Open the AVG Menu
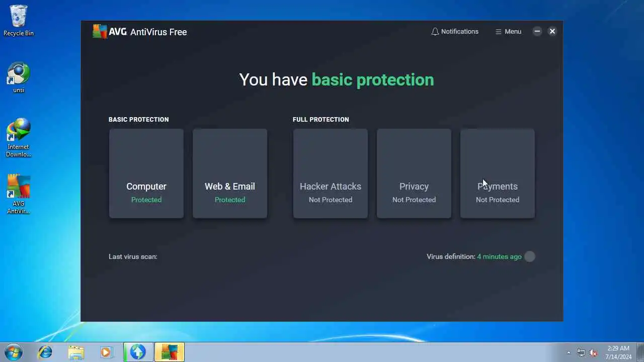This screenshot has width=644, height=362. 508,31
